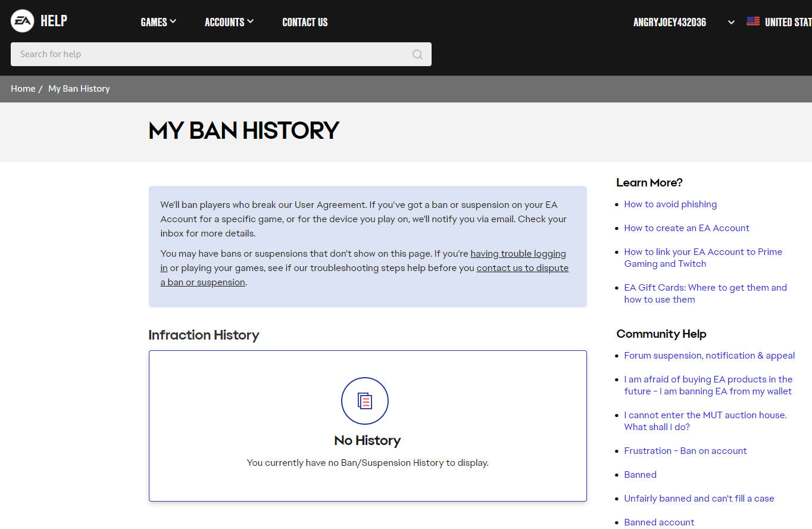Open Frustration - Ban on account thread

tap(685, 451)
